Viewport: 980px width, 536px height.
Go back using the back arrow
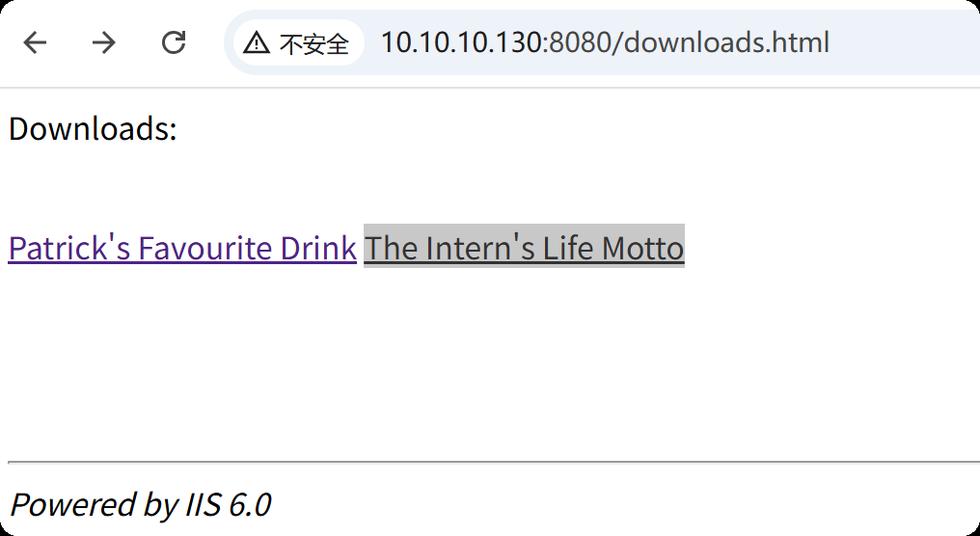(x=36, y=42)
